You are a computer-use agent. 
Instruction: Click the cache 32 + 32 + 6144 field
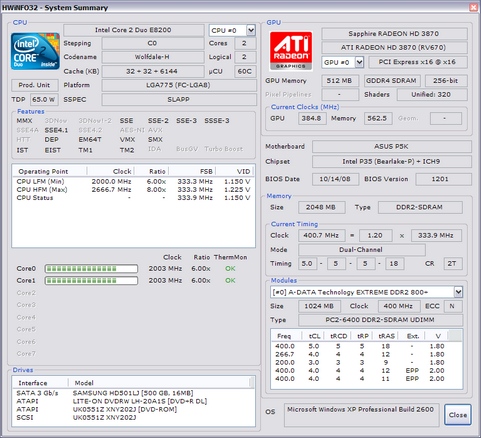(x=153, y=71)
